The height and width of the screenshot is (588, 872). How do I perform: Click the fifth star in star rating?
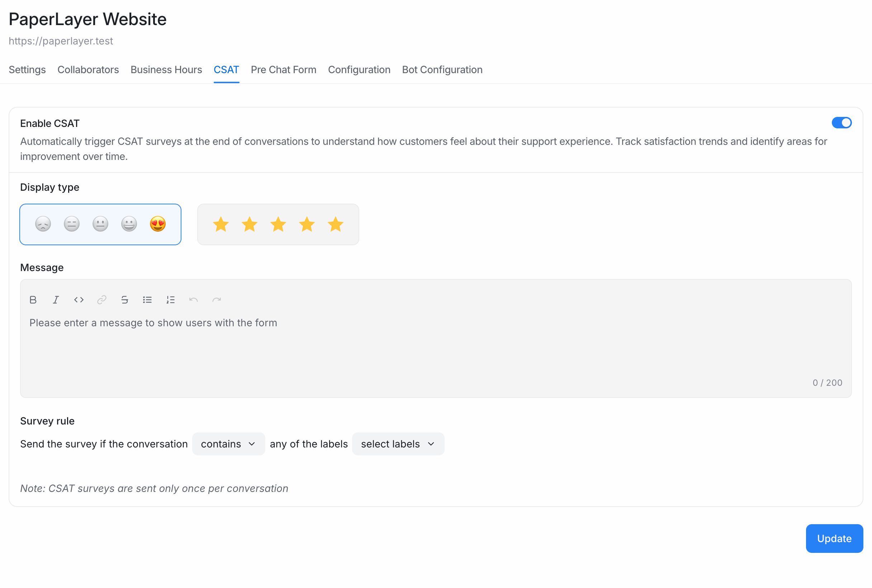[336, 224]
